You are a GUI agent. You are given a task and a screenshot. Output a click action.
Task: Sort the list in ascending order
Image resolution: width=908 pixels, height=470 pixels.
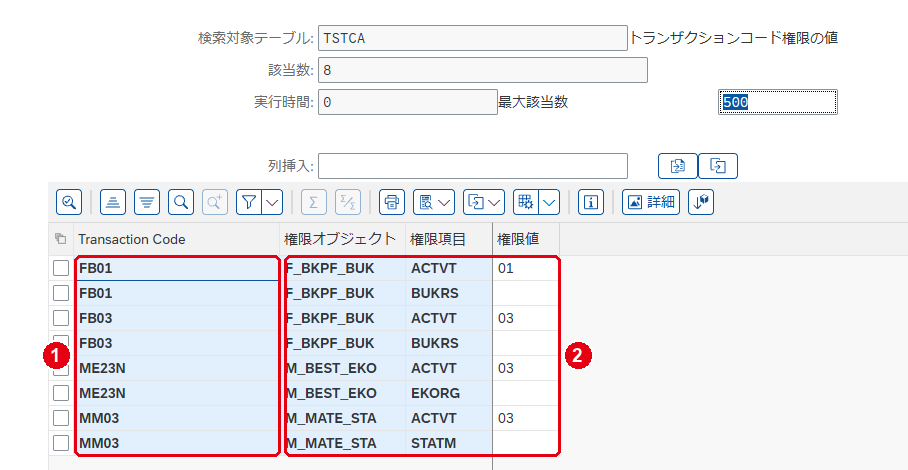tap(113, 202)
